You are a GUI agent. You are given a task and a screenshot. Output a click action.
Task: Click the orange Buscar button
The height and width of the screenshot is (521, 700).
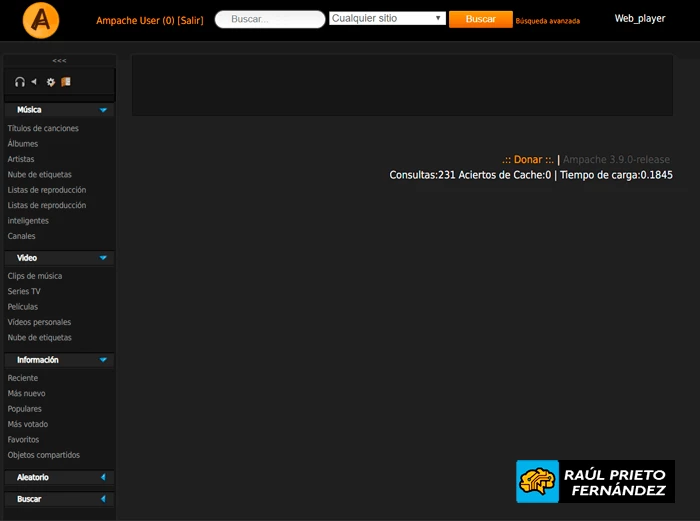[x=480, y=19]
